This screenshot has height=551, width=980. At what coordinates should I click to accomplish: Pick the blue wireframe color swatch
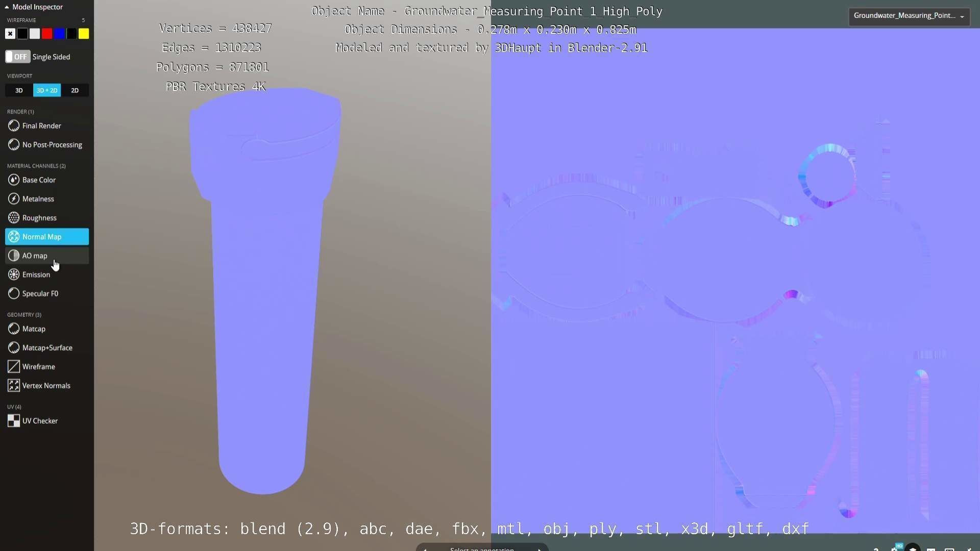pyautogui.click(x=59, y=34)
